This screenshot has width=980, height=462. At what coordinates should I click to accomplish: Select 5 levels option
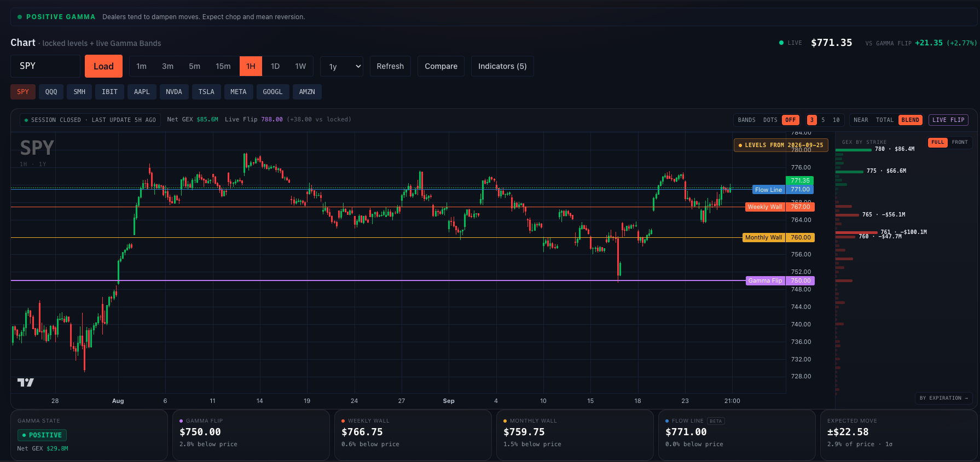point(823,120)
